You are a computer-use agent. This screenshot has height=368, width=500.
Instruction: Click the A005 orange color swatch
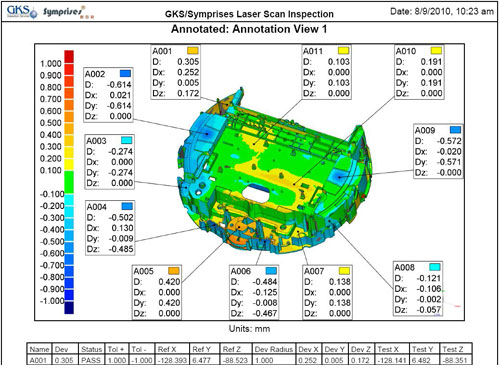pos(174,271)
